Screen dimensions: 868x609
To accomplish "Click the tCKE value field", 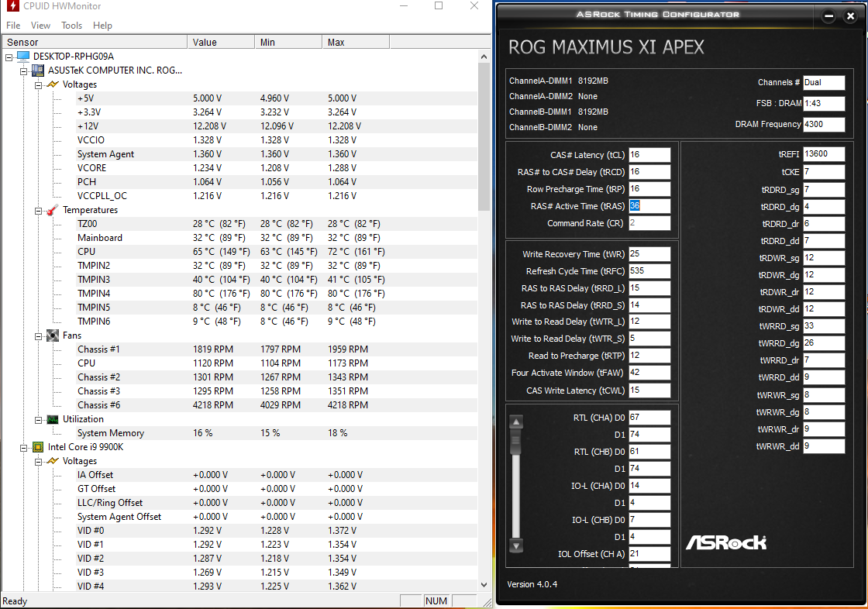I will 824,172.
